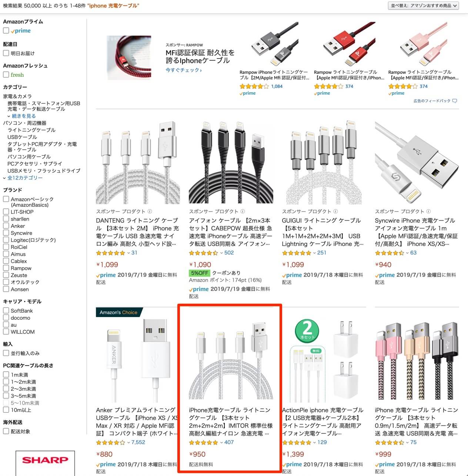The width and height of the screenshot is (468, 476).
Task: Check the 1~2m未満 cable length filter
Action: point(6,382)
